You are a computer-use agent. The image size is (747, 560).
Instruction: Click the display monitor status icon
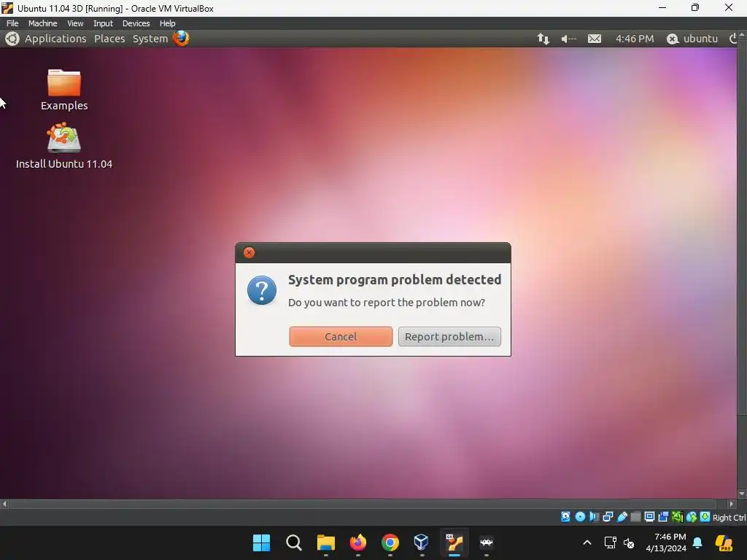(x=649, y=517)
